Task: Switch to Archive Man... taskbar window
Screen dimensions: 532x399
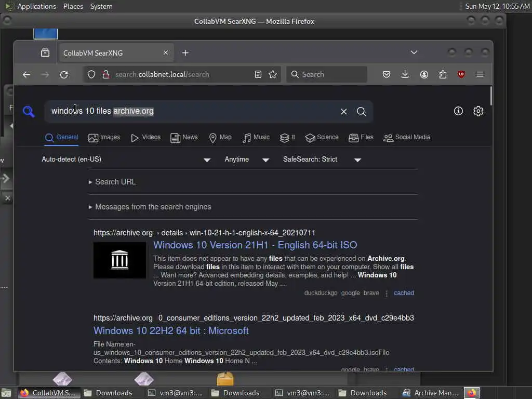Action: [431, 393]
